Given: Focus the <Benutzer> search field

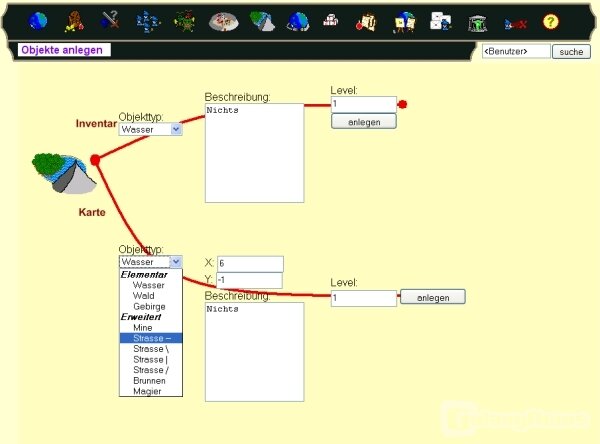Looking at the screenshot, I should 516,51.
